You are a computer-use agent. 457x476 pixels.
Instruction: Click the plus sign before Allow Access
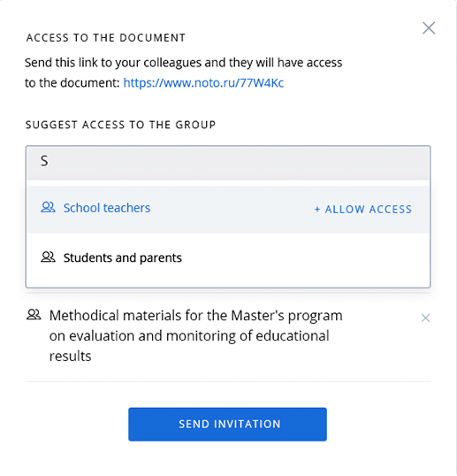click(317, 209)
